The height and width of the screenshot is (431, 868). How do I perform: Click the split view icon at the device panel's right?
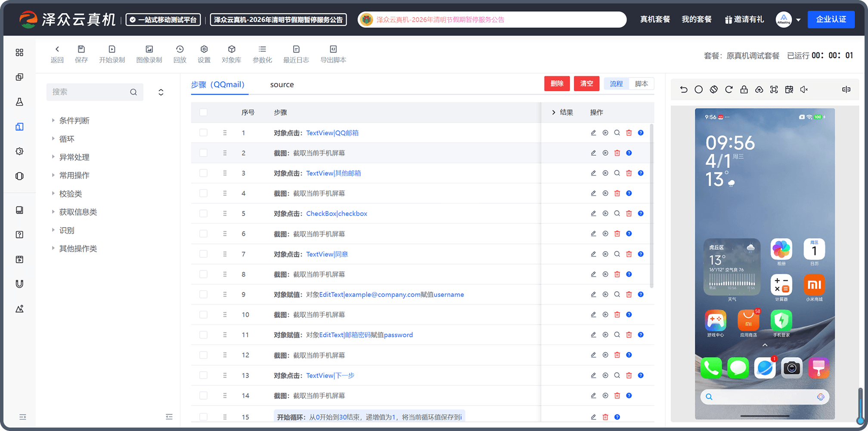[x=846, y=89]
